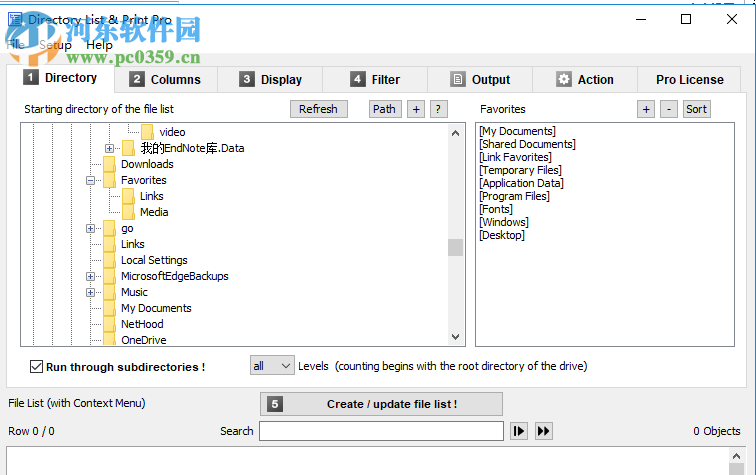The image size is (756, 475).
Task: Click the directory tree scroll up arrow
Action: [x=455, y=133]
